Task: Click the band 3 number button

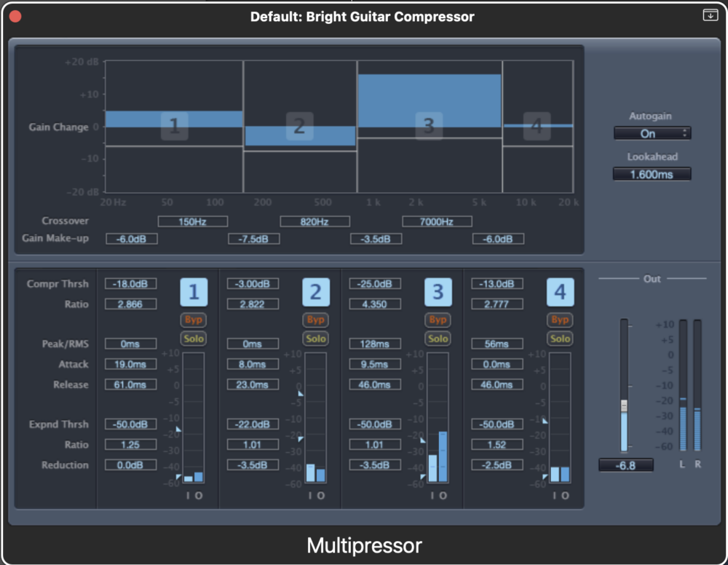Action: pyautogui.click(x=438, y=292)
